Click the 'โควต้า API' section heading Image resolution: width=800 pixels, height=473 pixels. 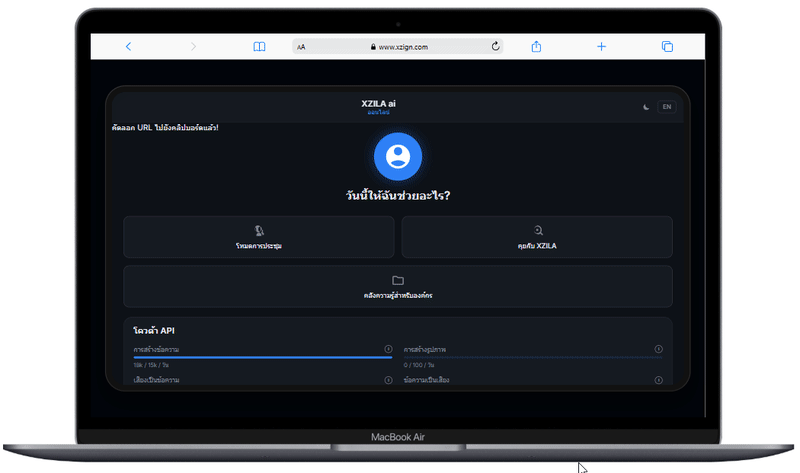click(x=154, y=331)
